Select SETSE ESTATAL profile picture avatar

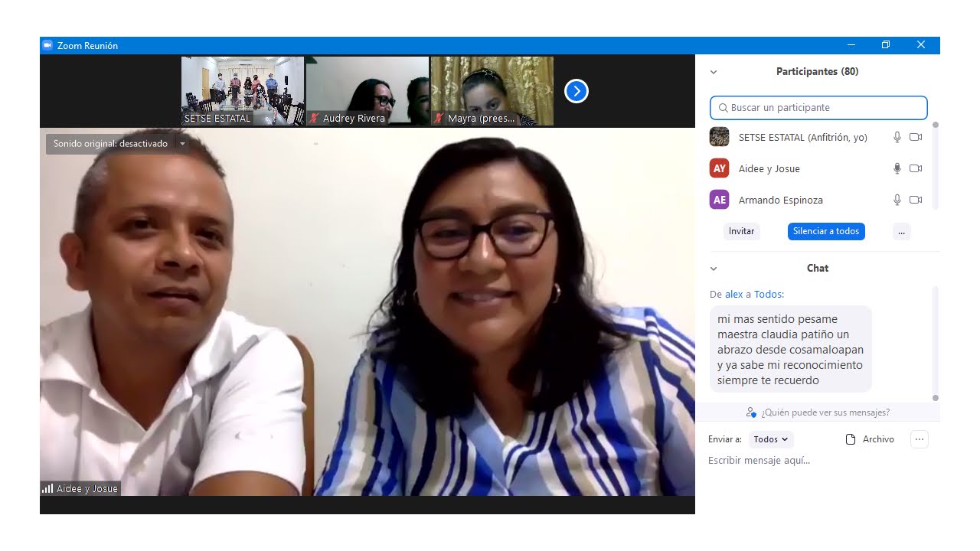click(719, 137)
